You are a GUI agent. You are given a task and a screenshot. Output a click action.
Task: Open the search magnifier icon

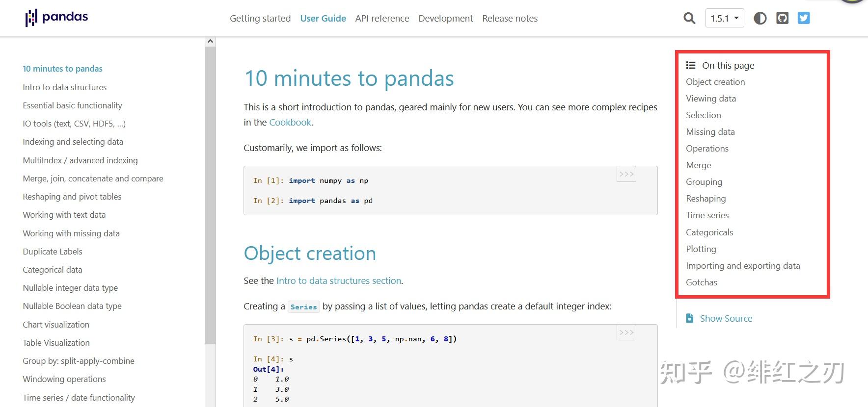tap(689, 19)
